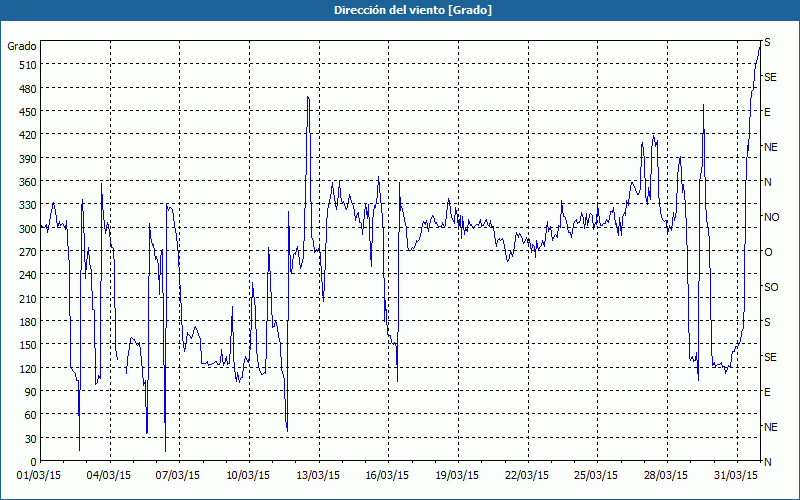Screen dimensions: 800x500
Task: Select the 22/03/15 date label
Action: [527, 476]
